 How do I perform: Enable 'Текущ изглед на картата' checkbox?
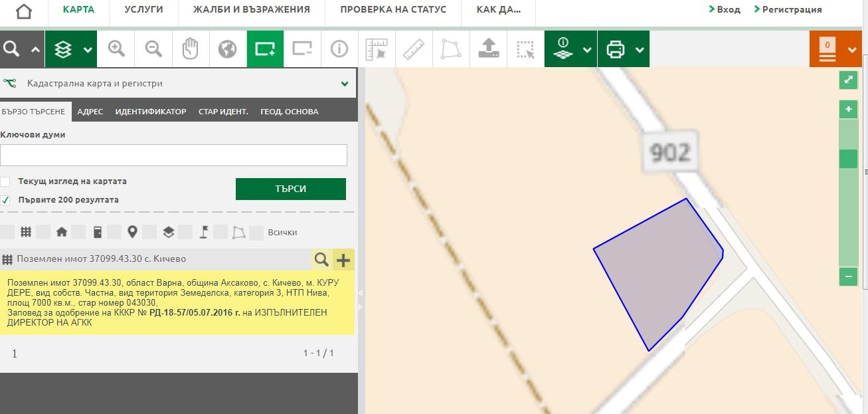coord(5,181)
